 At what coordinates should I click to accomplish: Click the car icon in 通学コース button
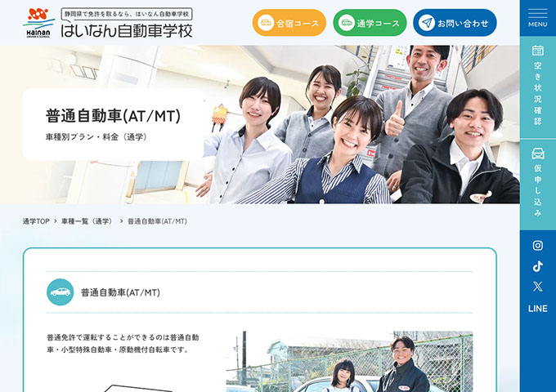347,23
